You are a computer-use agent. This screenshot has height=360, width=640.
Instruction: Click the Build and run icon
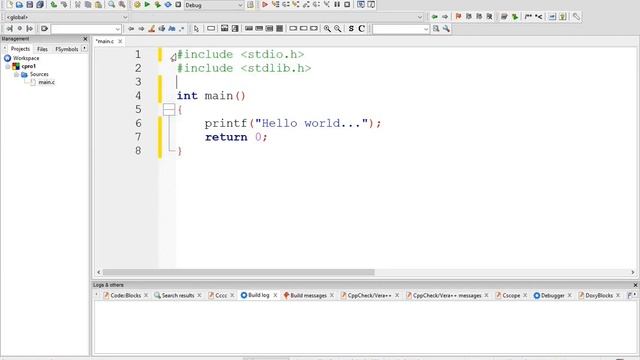[157, 5]
